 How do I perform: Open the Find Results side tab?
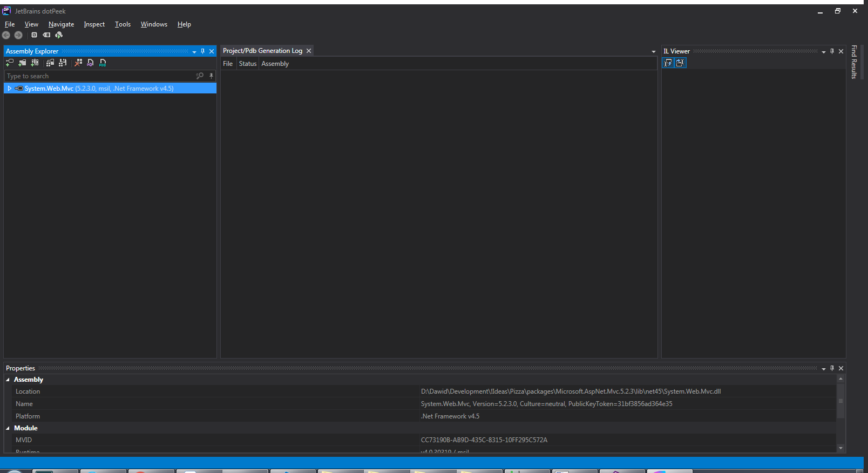tap(854, 62)
